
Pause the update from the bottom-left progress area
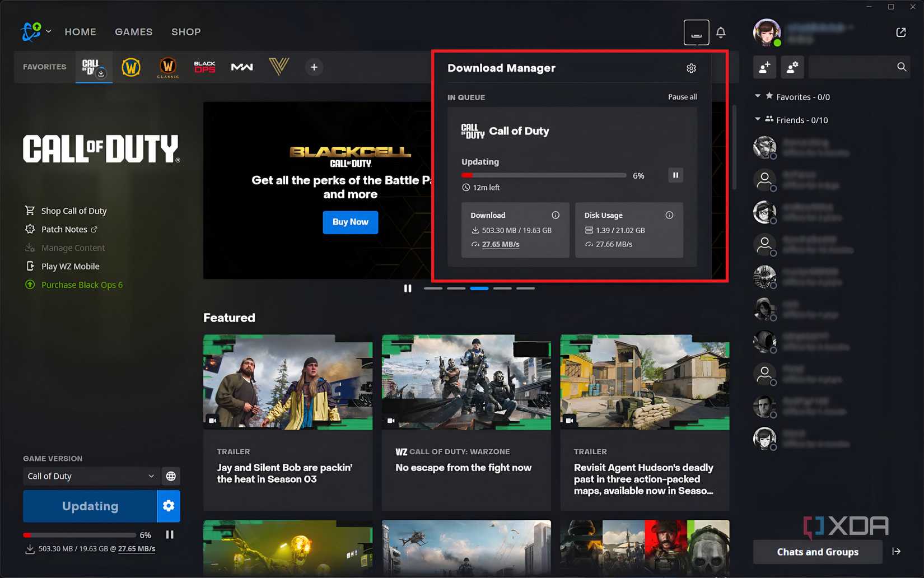pyautogui.click(x=170, y=534)
